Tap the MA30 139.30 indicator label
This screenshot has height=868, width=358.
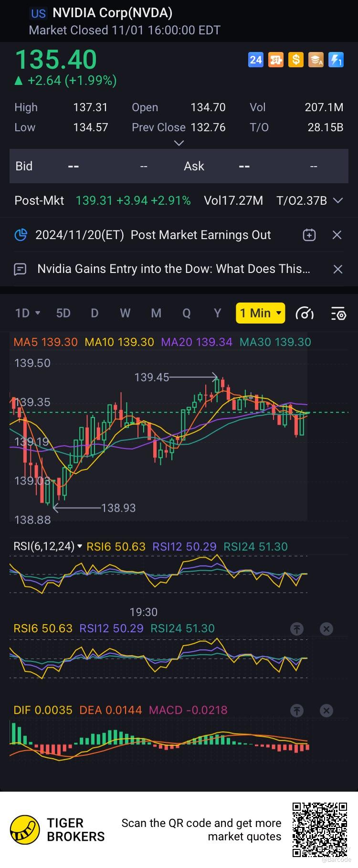(x=275, y=342)
